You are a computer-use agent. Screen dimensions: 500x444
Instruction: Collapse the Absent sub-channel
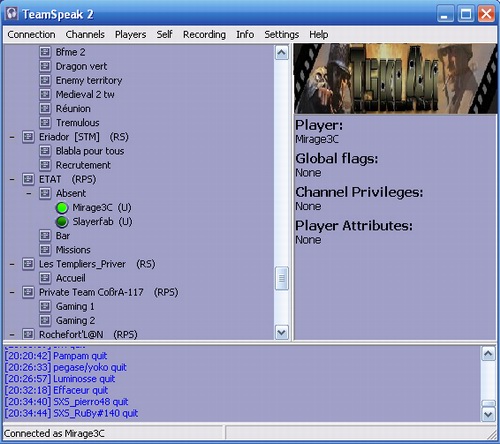tap(29, 193)
